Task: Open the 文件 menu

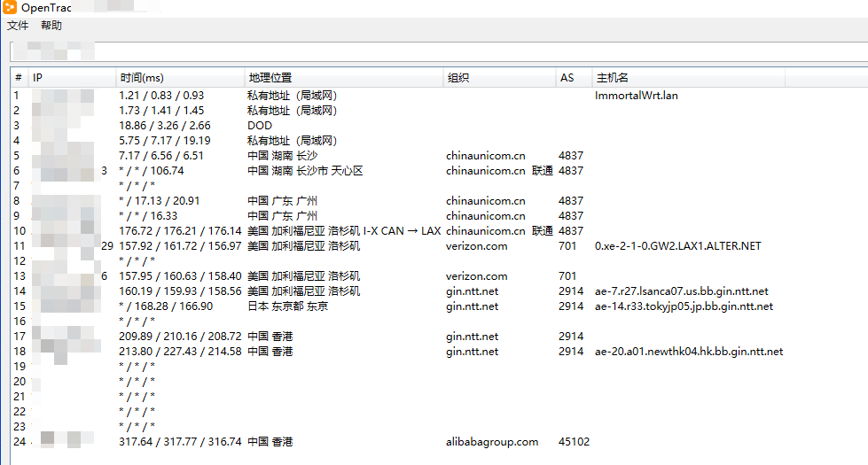Action: click(18, 26)
